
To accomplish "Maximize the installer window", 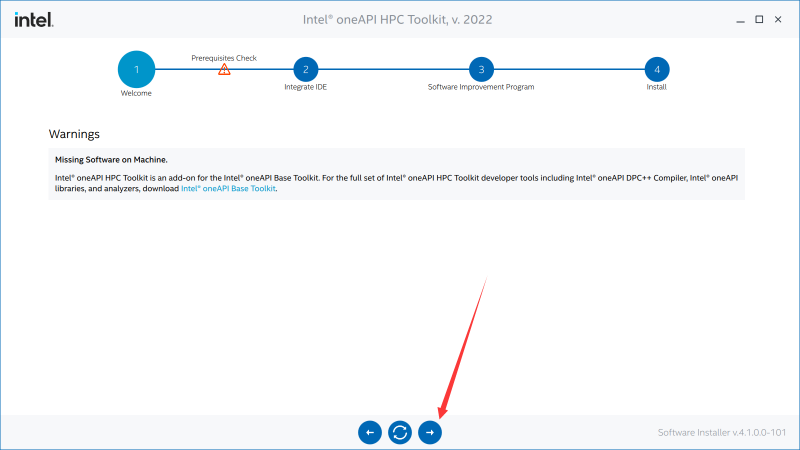I will coord(759,19).
